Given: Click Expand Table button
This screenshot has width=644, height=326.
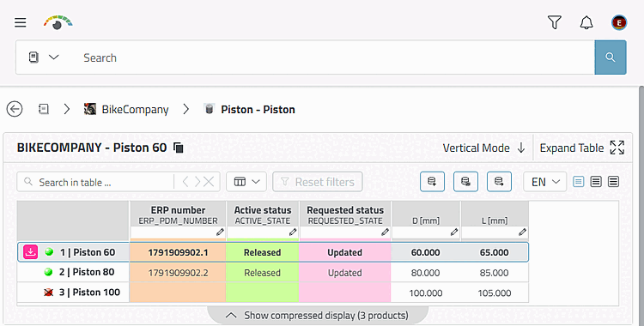Looking at the screenshot, I should coord(582,148).
